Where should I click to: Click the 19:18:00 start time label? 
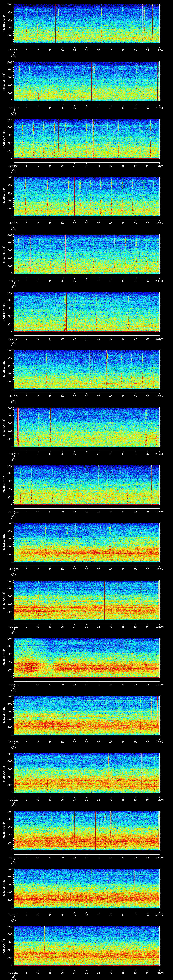click(13, 166)
